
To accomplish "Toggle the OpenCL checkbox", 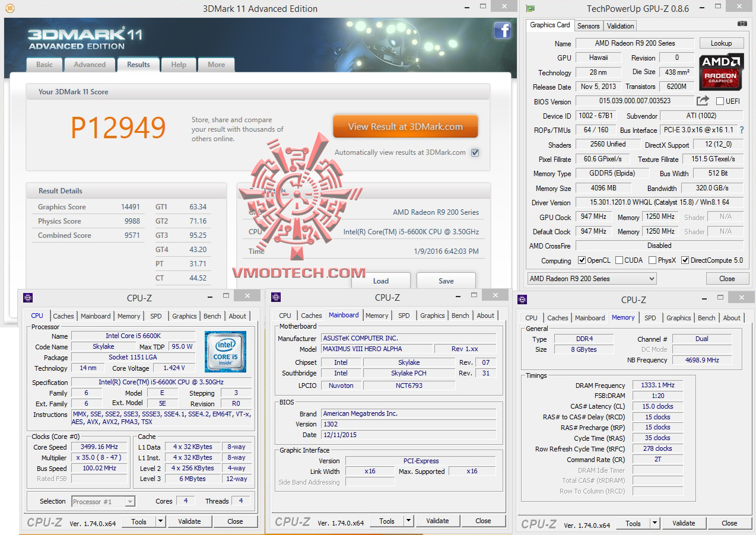I will (581, 260).
